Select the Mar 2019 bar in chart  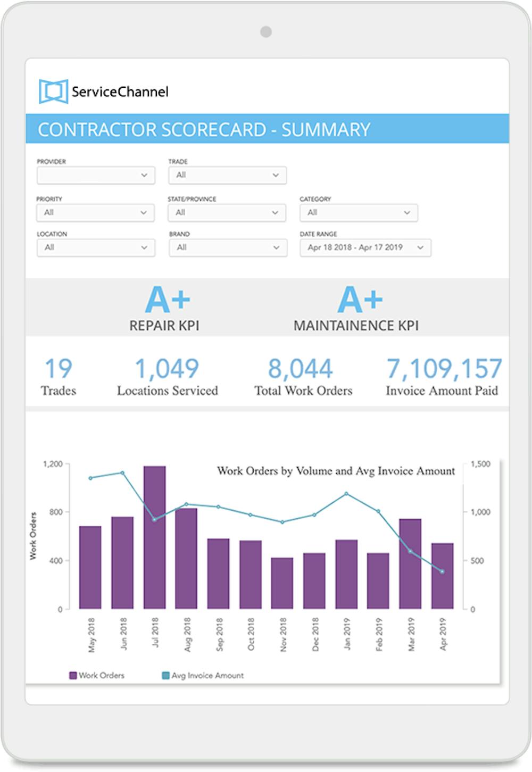click(x=410, y=563)
